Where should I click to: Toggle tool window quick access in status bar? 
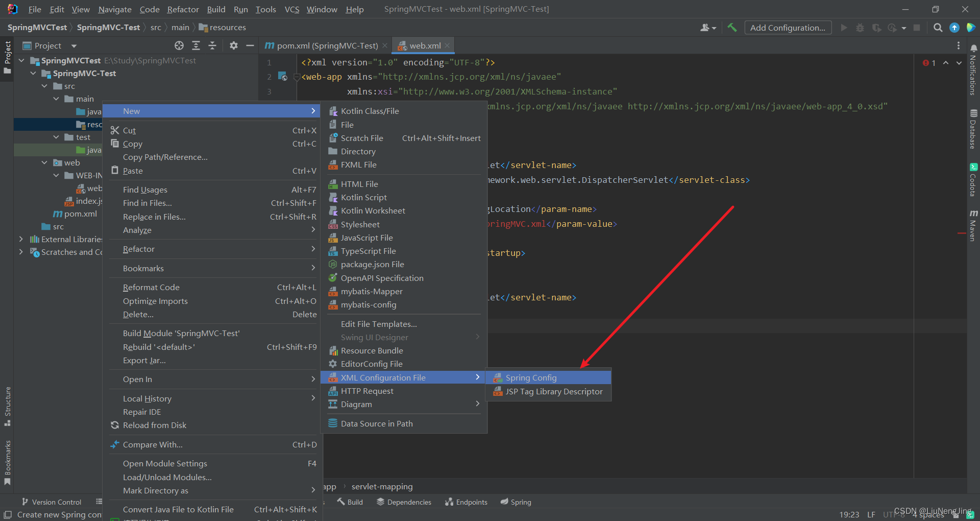point(8,514)
